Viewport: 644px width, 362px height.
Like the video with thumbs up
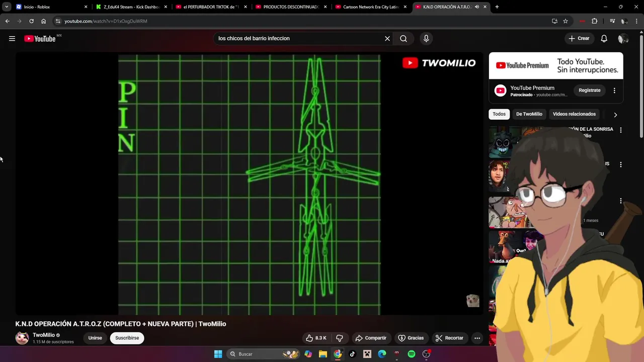tap(316, 338)
